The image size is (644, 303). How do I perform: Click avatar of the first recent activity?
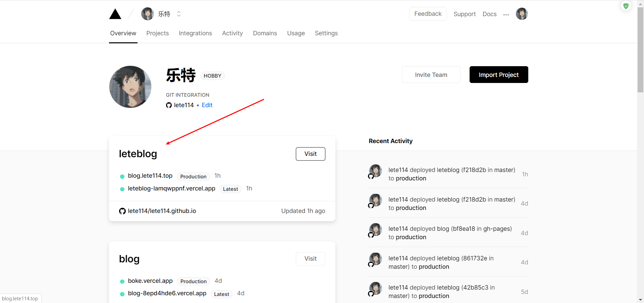(375, 171)
